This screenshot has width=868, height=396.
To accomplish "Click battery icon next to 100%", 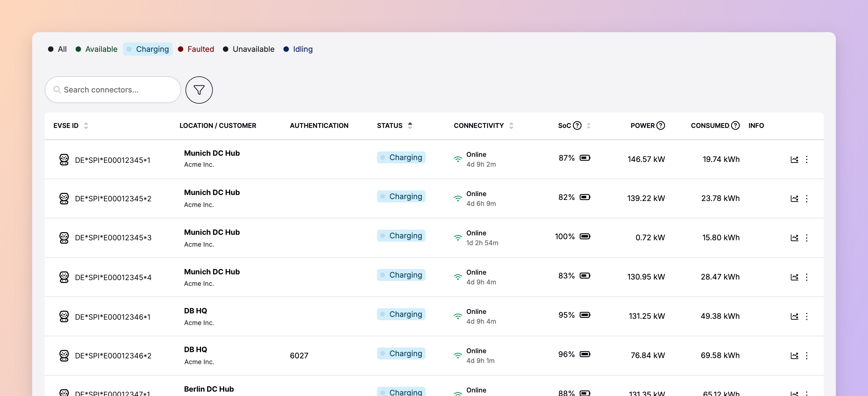I will click(585, 236).
